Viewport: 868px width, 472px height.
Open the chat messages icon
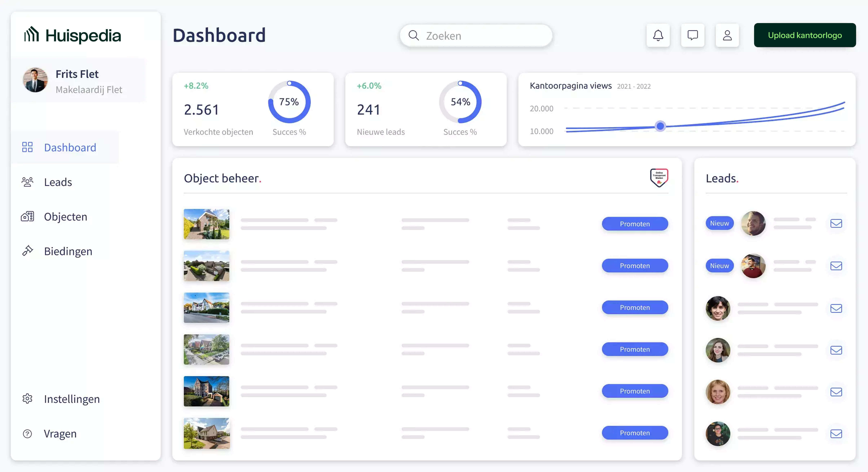click(692, 35)
